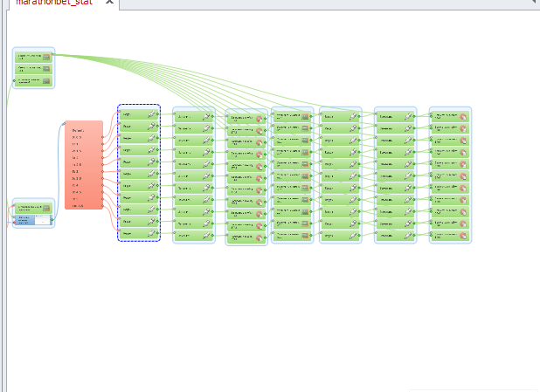
Task: Click board icon of bottom block in fourth column
Action: pos(305,236)
